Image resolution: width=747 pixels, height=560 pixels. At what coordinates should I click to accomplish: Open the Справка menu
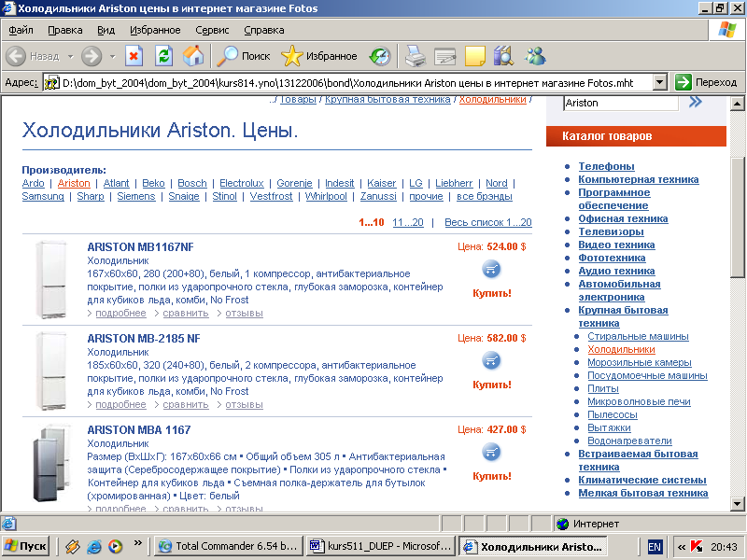[264, 30]
